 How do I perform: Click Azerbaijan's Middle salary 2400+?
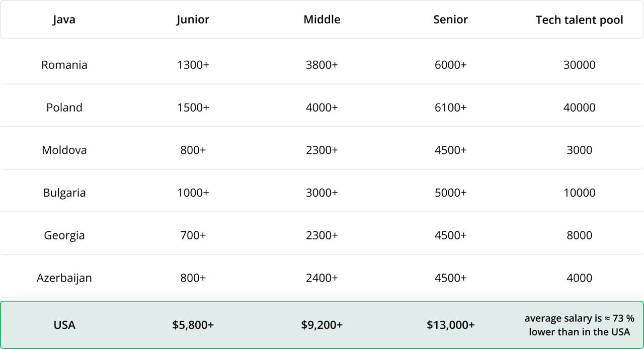[321, 278]
